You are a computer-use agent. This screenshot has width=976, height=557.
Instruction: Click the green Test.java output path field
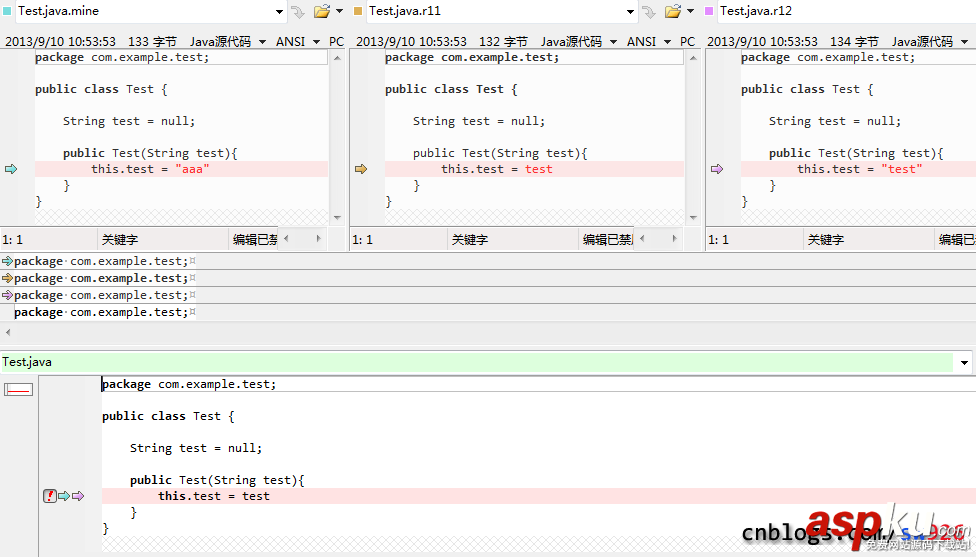tap(477, 362)
